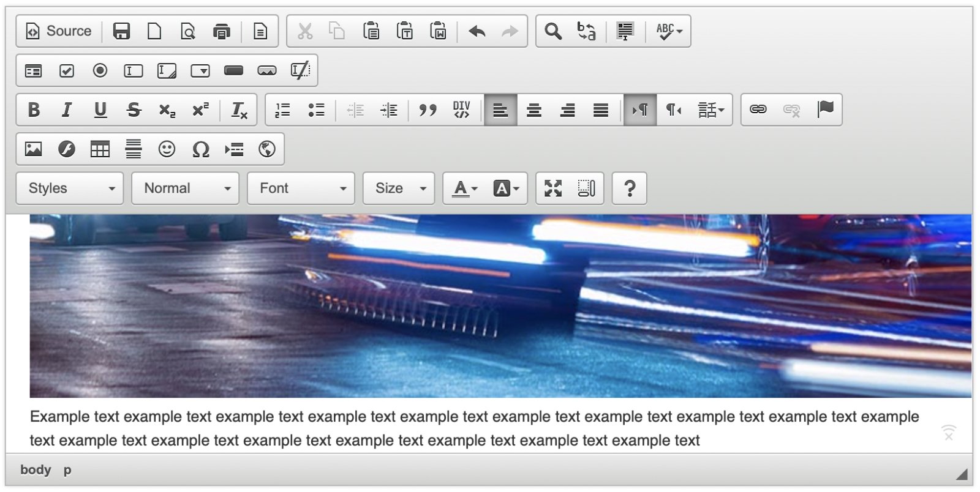Click the Save icon in toolbar
Viewport: 980px width, 492px height.
[121, 31]
